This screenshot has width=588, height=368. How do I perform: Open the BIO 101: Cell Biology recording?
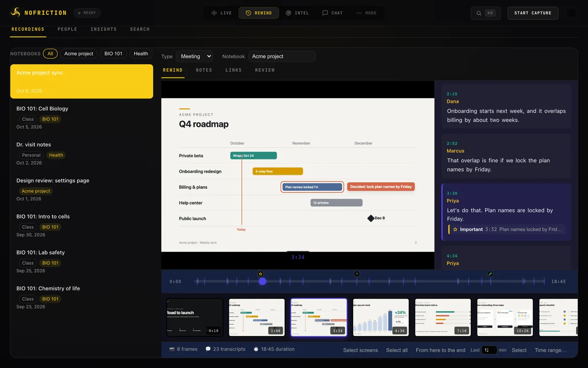(81, 117)
